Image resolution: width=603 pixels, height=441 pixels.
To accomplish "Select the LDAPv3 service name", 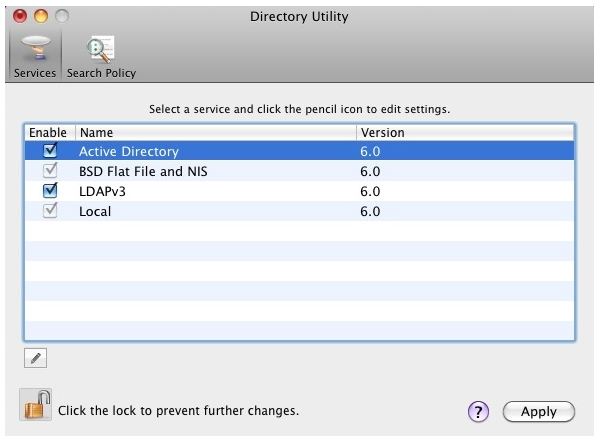I will pyautogui.click(x=102, y=191).
